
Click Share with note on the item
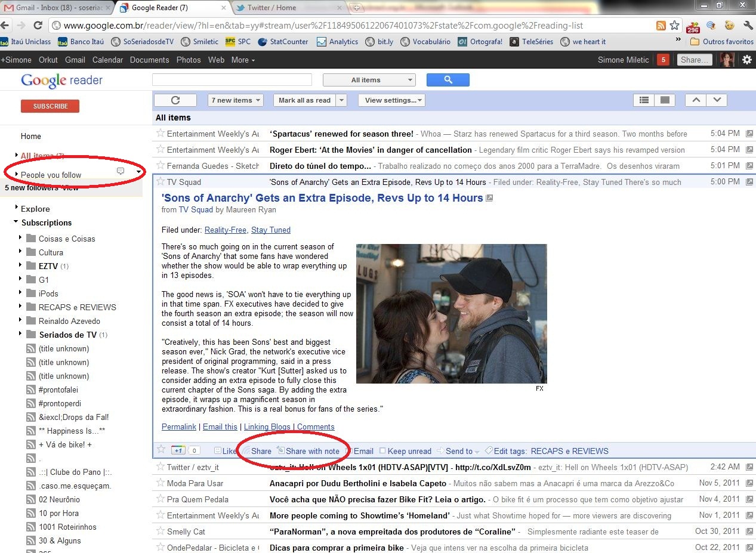[x=308, y=451]
